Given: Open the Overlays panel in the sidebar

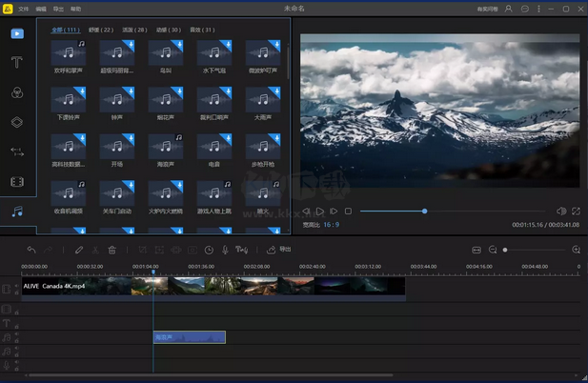Looking at the screenshot, I should click(17, 122).
